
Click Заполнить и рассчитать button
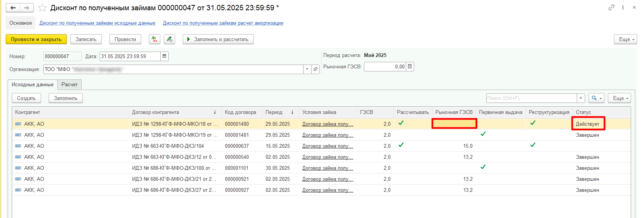pyautogui.click(x=218, y=39)
